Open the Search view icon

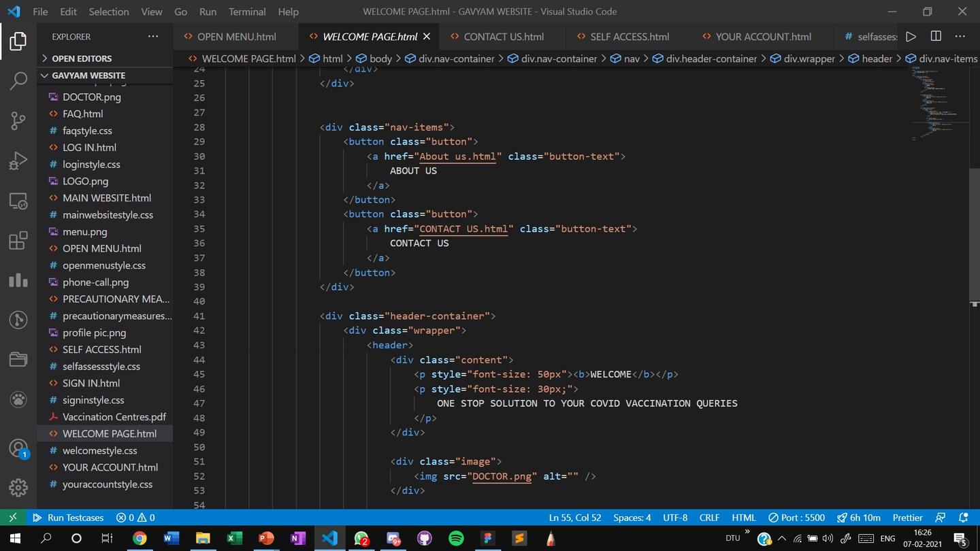(18, 81)
